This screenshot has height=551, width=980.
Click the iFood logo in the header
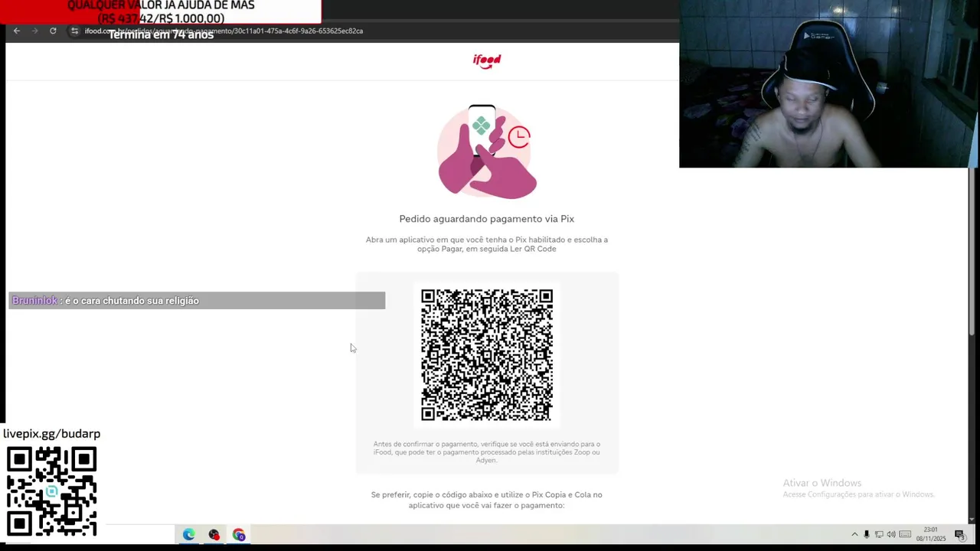point(487,61)
